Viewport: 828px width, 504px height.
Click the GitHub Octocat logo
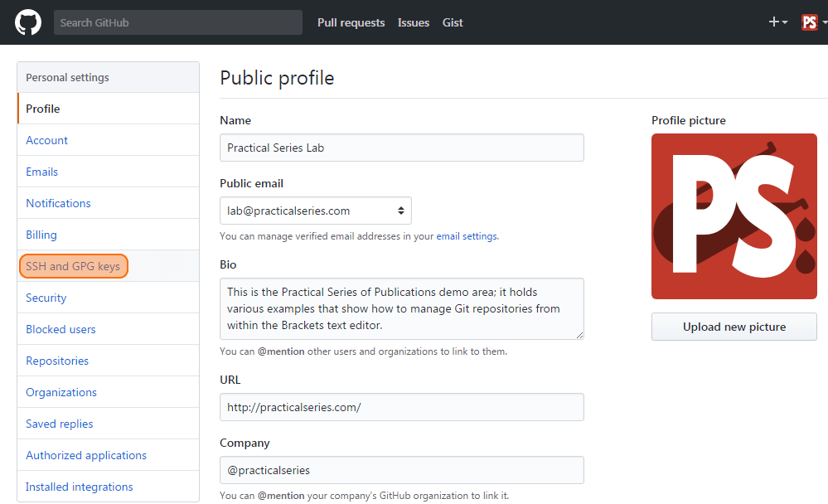28,22
